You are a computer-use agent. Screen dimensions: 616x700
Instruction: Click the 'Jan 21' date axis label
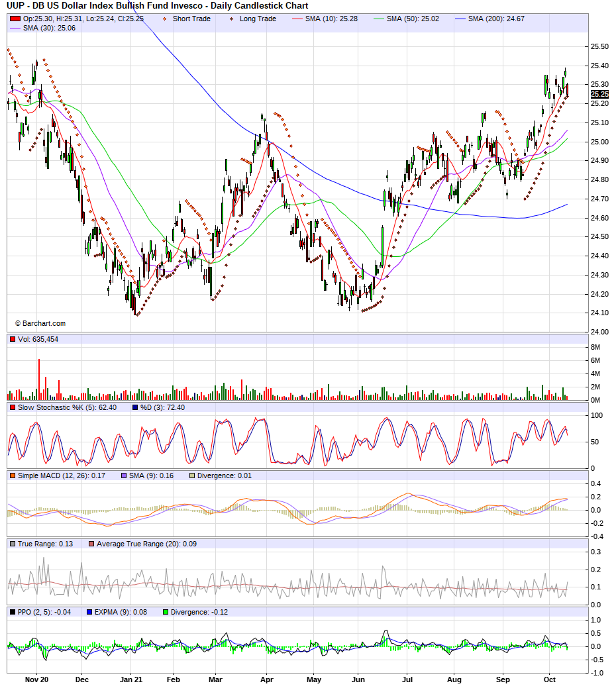131,680
